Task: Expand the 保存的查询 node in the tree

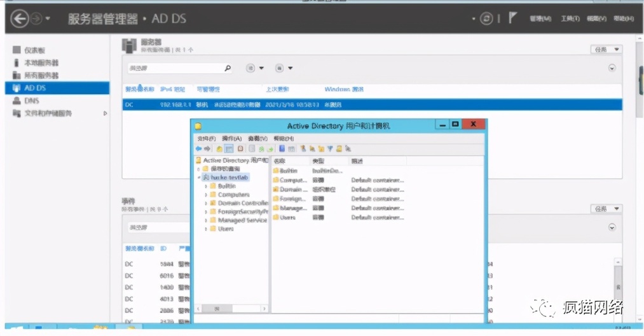Action: 198,169
